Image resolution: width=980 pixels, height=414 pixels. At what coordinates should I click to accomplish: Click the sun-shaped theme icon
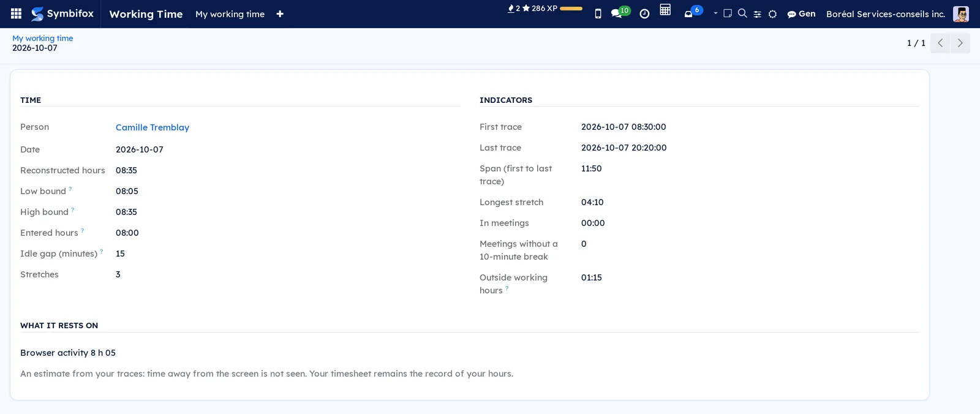pos(772,14)
